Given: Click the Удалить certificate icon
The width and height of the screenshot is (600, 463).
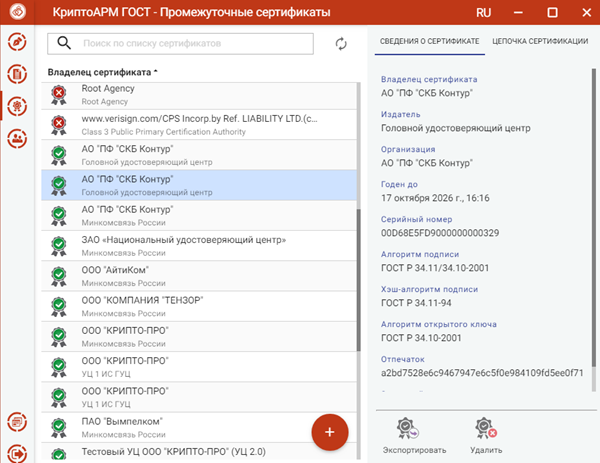Looking at the screenshot, I should pos(486,428).
